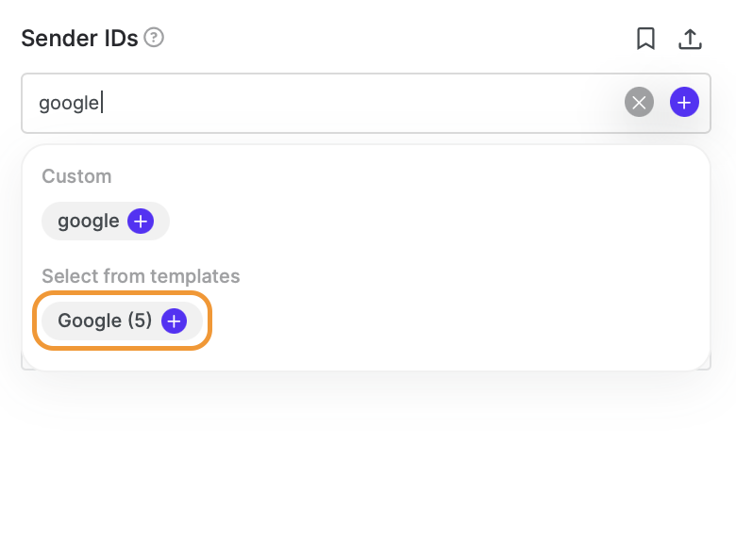Image resolution: width=736 pixels, height=560 pixels.
Task: Clear the search field with the gray X
Action: click(639, 102)
